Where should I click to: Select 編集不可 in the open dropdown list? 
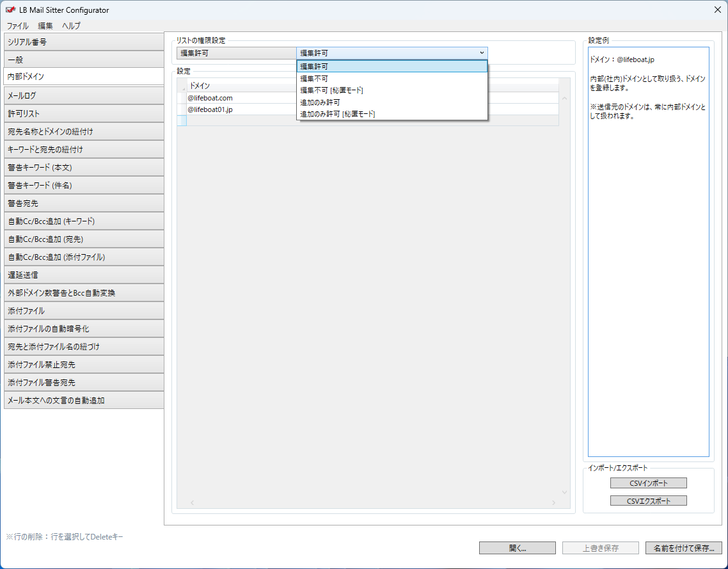pos(314,79)
